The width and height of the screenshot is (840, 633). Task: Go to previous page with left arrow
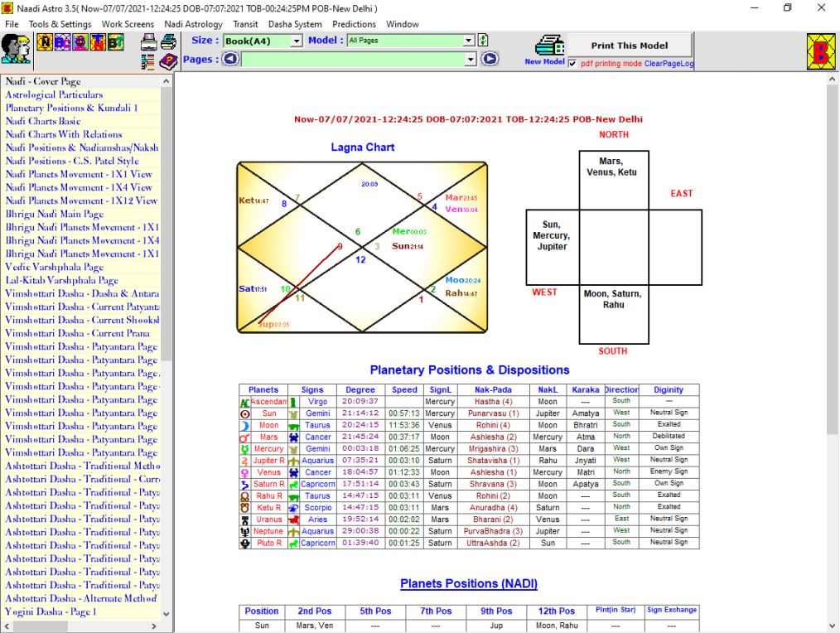(x=230, y=59)
